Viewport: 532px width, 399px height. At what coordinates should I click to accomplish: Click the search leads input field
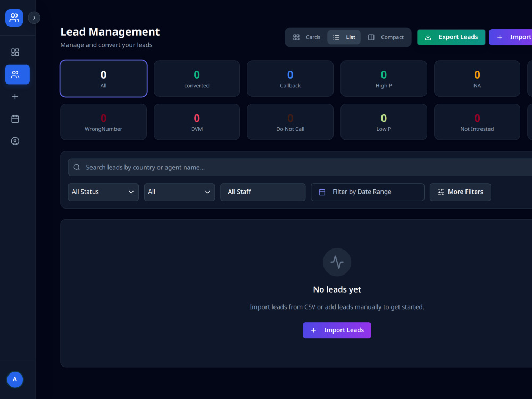coord(300,167)
